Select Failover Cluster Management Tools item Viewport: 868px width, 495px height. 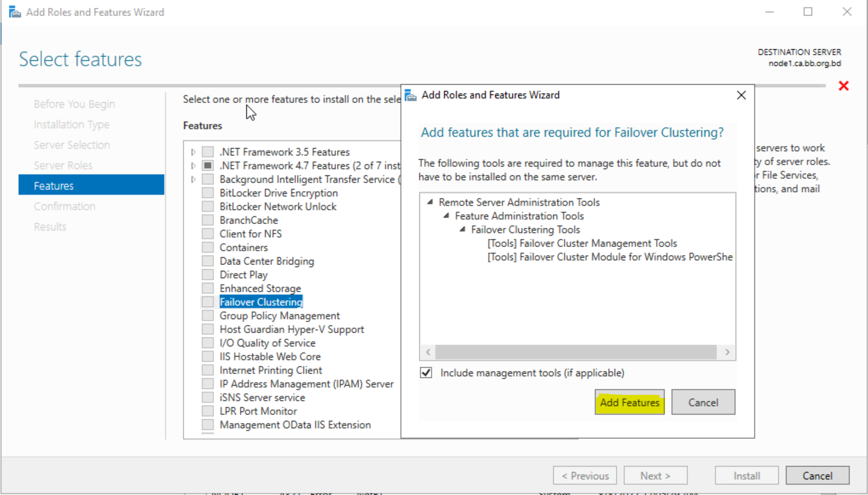pyautogui.click(x=582, y=243)
